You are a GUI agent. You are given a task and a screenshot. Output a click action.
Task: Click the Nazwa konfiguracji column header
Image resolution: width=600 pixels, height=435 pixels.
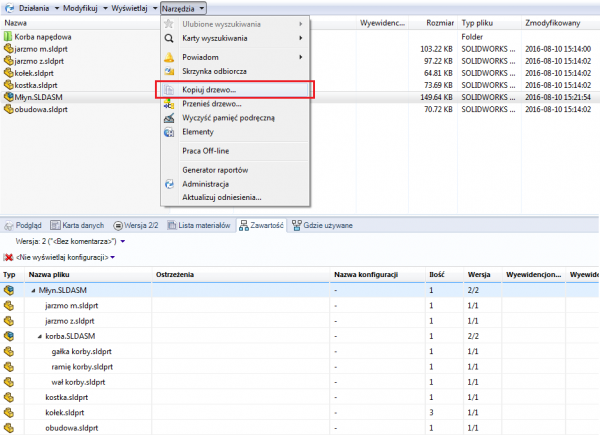click(366, 274)
